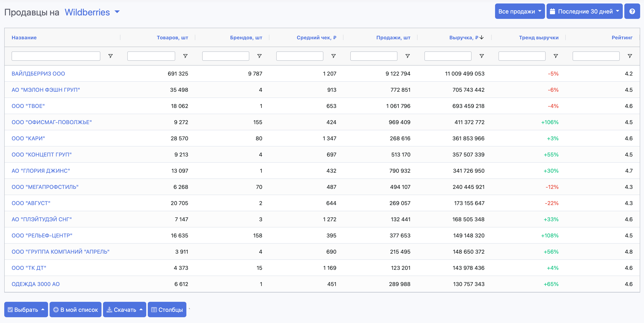The height and width of the screenshot is (323, 644).
Task: Open filter icon for Тренд выручки column
Action: point(556,56)
